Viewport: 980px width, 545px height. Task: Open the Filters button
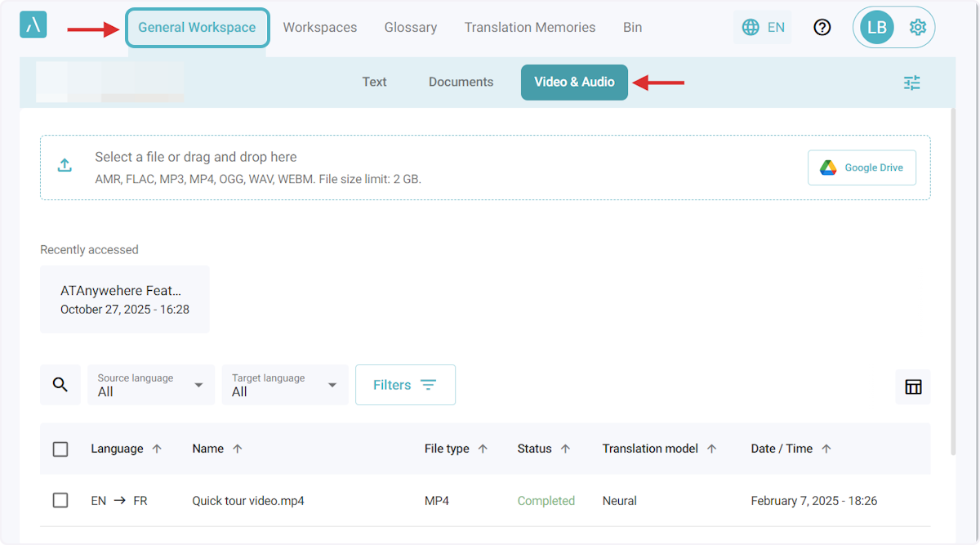tap(405, 385)
